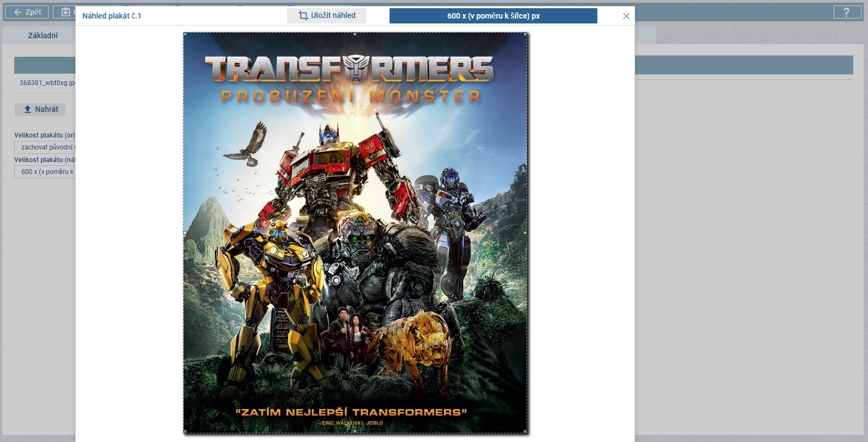Click the top-left crop handle
Image resolution: width=868 pixels, height=442 pixels.
click(185, 34)
